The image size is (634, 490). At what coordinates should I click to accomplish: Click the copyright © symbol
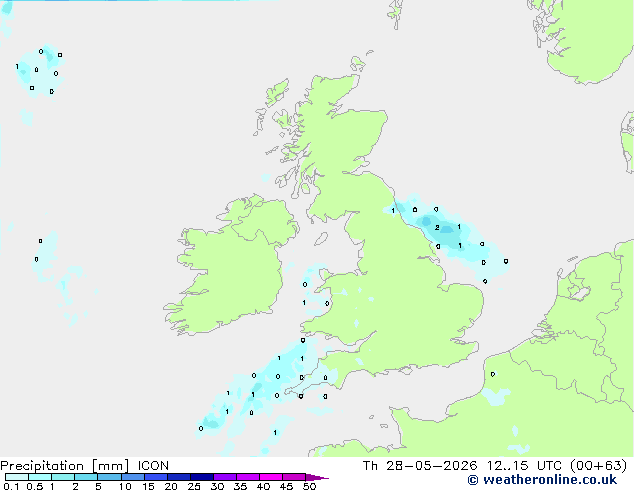point(473,480)
